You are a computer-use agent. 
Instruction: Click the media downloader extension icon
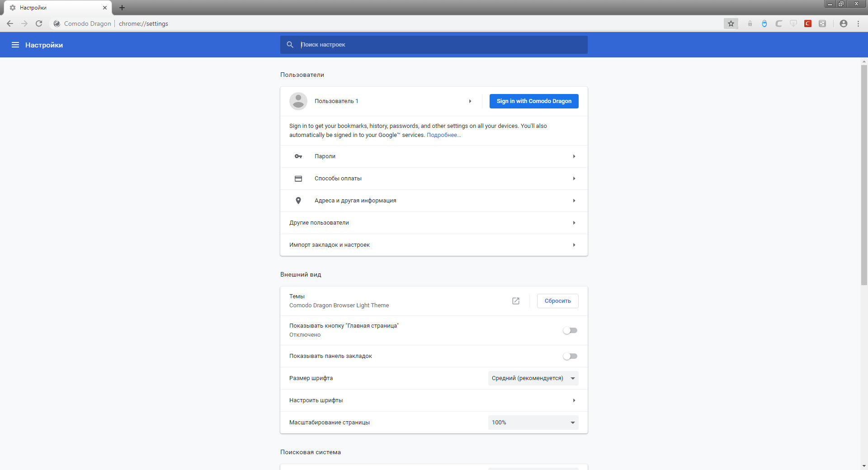pyautogui.click(x=793, y=23)
